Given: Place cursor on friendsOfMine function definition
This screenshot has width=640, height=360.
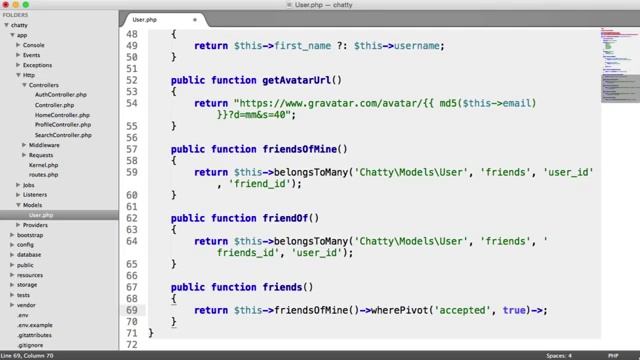Looking at the screenshot, I should point(300,149).
